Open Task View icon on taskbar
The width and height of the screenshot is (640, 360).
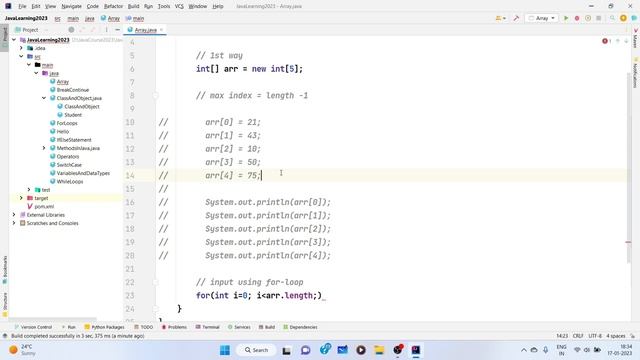point(287,350)
